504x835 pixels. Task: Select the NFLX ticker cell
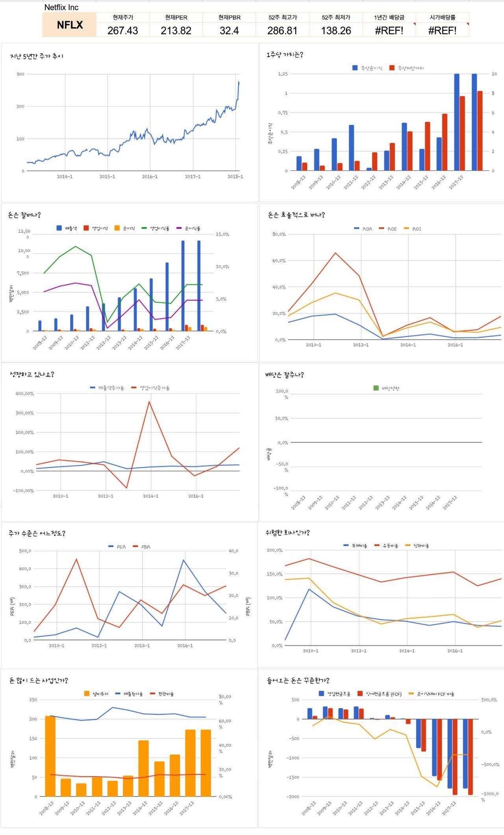(x=70, y=25)
